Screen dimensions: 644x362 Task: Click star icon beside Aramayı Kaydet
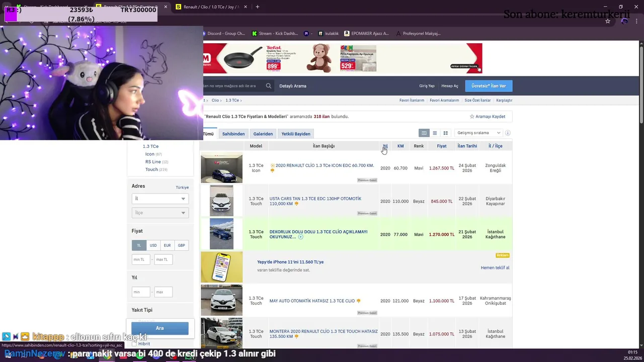tap(472, 117)
